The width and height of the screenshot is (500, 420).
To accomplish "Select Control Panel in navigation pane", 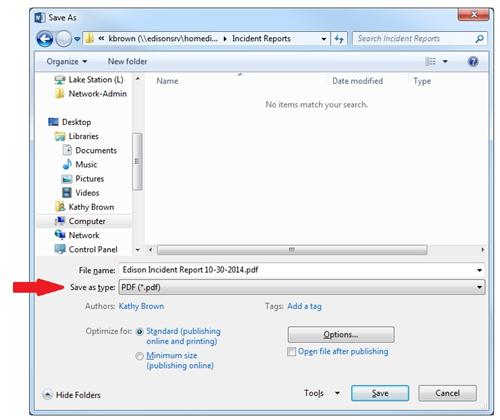I will point(86,249).
